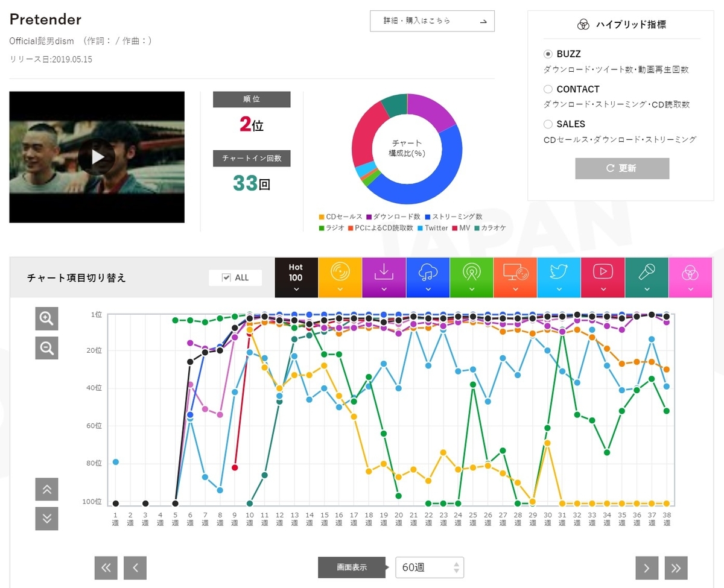Select the BUZZ radio option
724x588 pixels.
pos(548,54)
